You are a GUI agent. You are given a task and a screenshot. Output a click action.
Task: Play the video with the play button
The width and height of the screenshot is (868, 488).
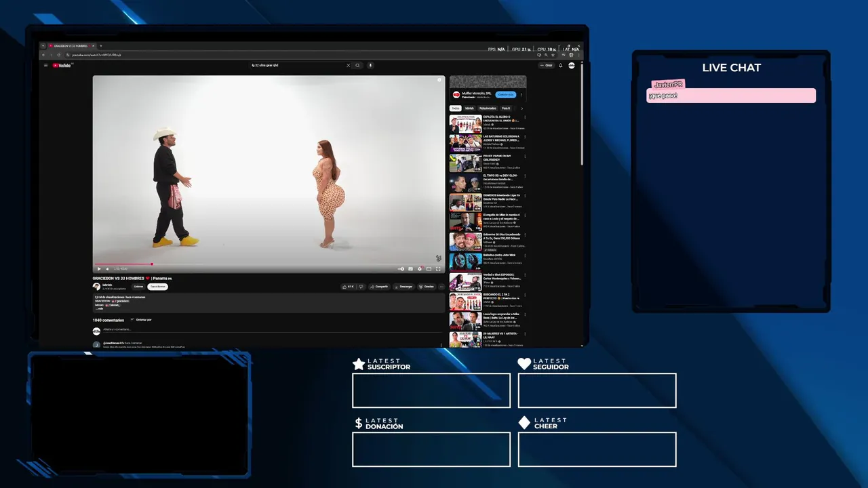[99, 268]
